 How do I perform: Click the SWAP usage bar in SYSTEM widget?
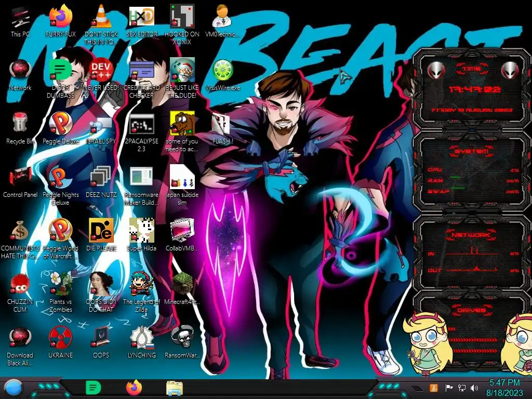(x=473, y=191)
